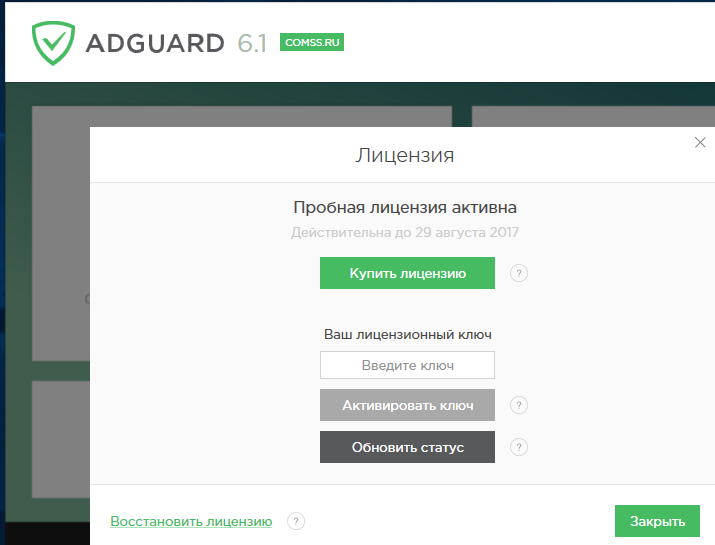Click the Активировать ключ button
This screenshot has height=545, width=715.
(407, 405)
